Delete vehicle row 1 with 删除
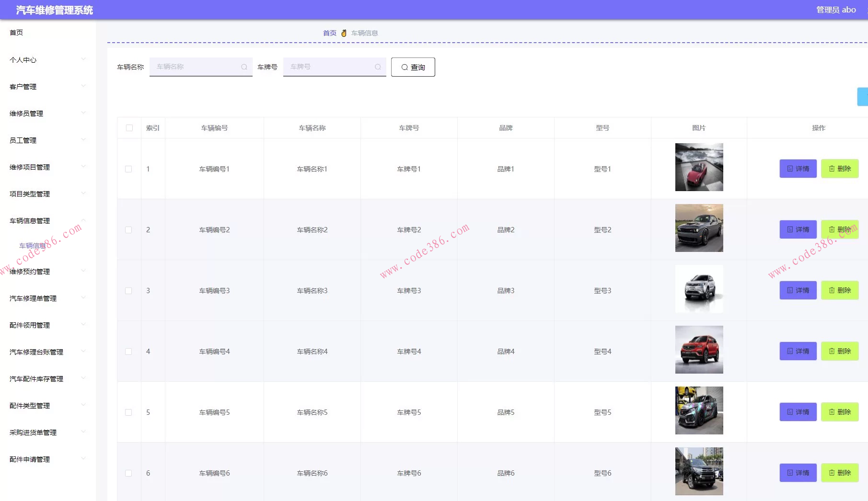 point(840,169)
